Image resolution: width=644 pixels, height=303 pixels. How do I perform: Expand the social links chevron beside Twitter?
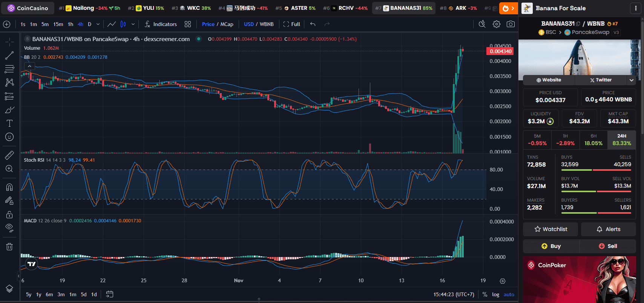pos(632,80)
